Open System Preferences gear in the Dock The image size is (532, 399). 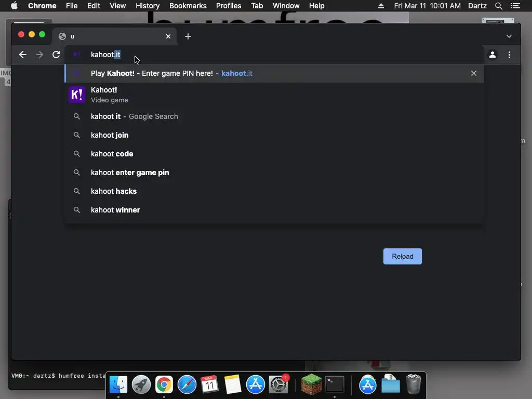tap(278, 384)
